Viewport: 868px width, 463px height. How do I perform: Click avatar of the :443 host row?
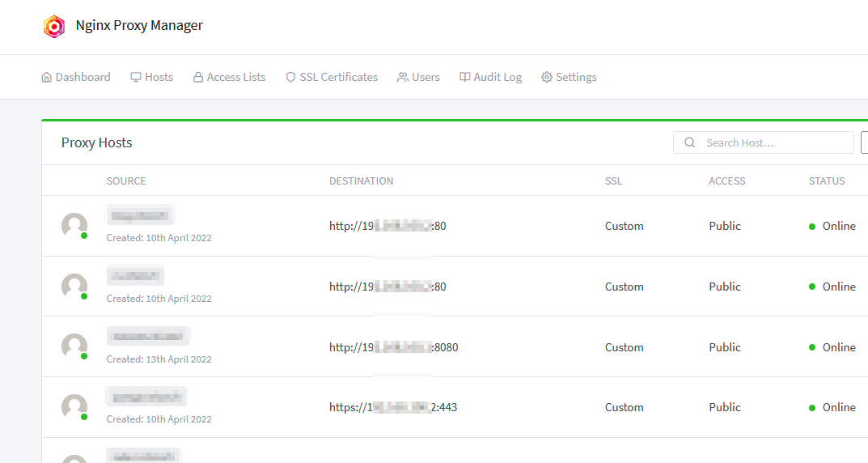pos(74,407)
